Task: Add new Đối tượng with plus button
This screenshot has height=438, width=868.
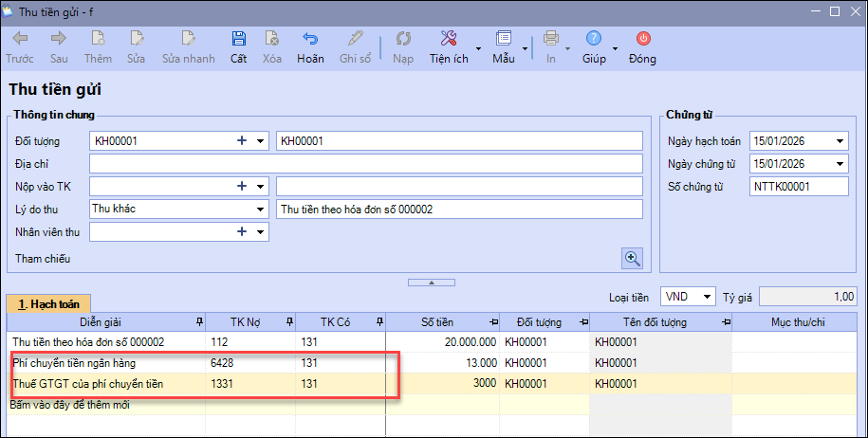Action: pyautogui.click(x=242, y=141)
